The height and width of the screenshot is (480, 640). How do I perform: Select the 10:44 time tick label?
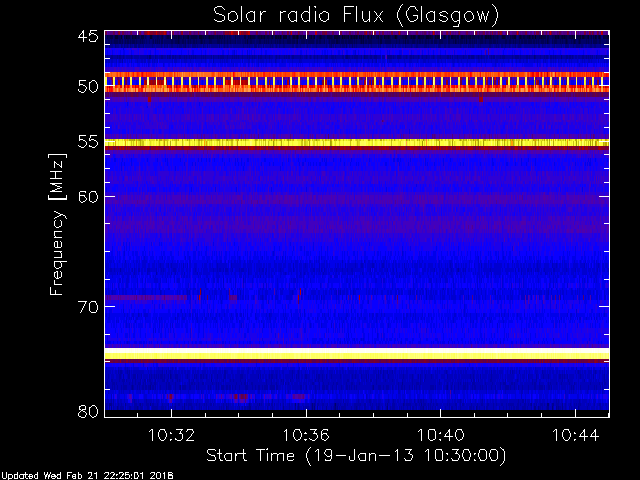click(x=576, y=435)
